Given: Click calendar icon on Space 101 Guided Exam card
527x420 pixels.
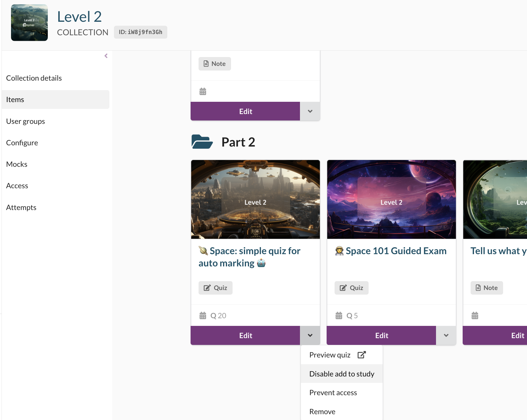Looking at the screenshot, I should click(339, 315).
